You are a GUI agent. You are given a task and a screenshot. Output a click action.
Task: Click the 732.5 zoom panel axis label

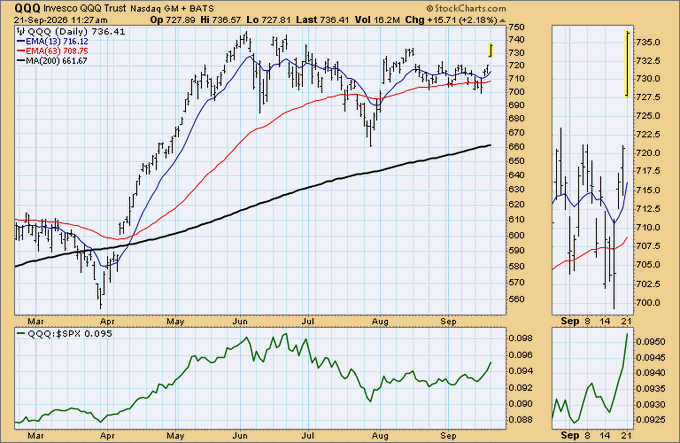coord(648,61)
